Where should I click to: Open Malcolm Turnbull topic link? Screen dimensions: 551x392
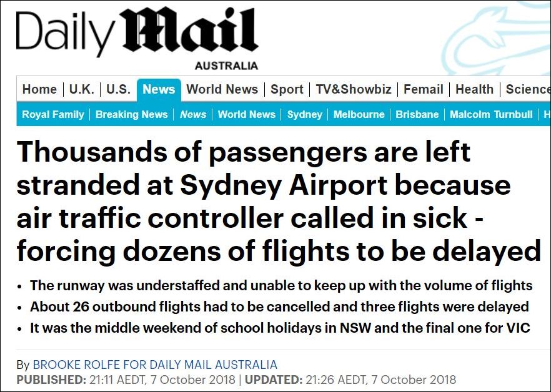point(491,114)
